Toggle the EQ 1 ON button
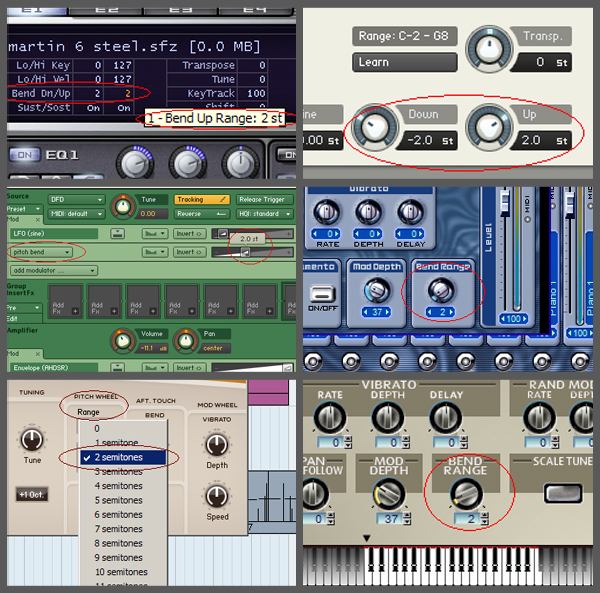The image size is (600, 593). click(x=24, y=155)
